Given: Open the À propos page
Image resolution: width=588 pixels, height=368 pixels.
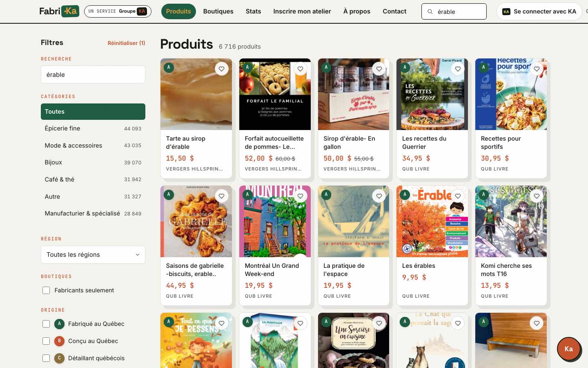Looking at the screenshot, I should [x=357, y=11].
